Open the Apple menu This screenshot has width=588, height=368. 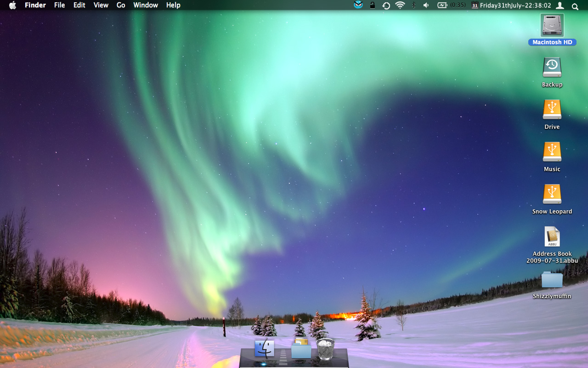point(12,5)
